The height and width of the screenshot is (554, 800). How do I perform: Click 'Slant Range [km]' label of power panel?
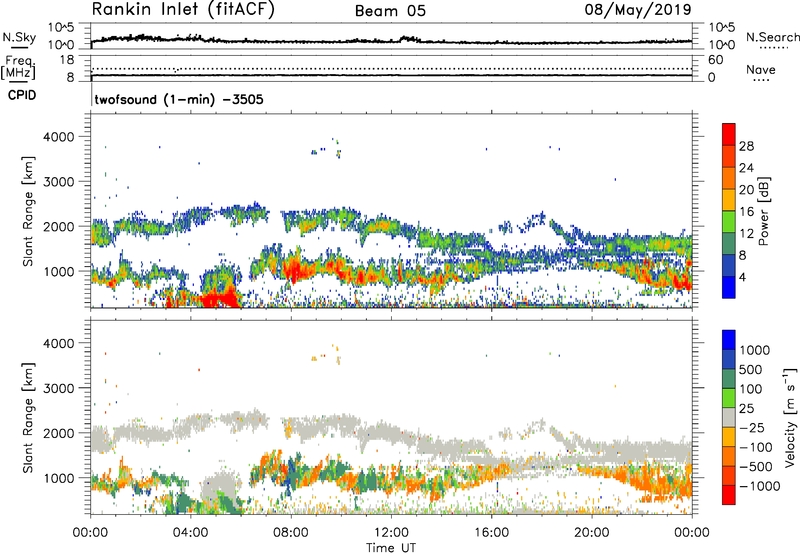click(28, 212)
